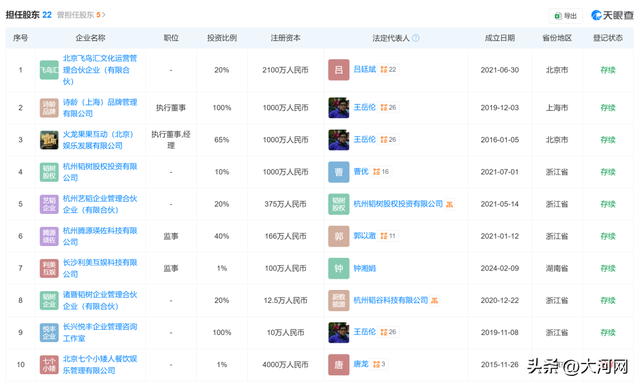Screen dimensions: 640x386
Task: Click the 22 companies badge beside 吕廷斌
Action: point(388,69)
